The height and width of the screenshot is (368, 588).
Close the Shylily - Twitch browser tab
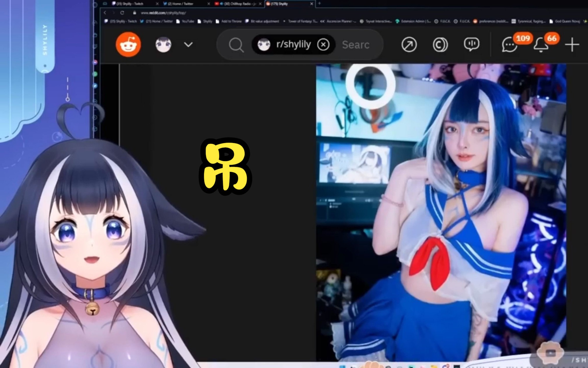click(x=157, y=4)
